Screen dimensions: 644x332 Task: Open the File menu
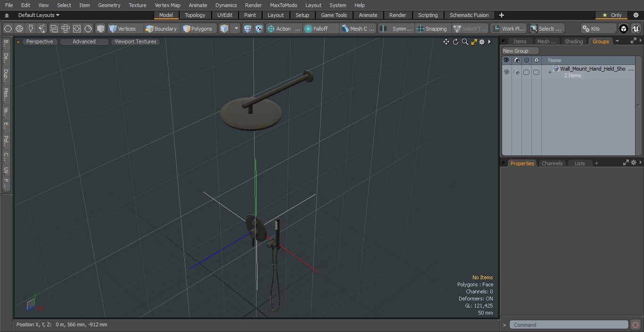coord(9,5)
